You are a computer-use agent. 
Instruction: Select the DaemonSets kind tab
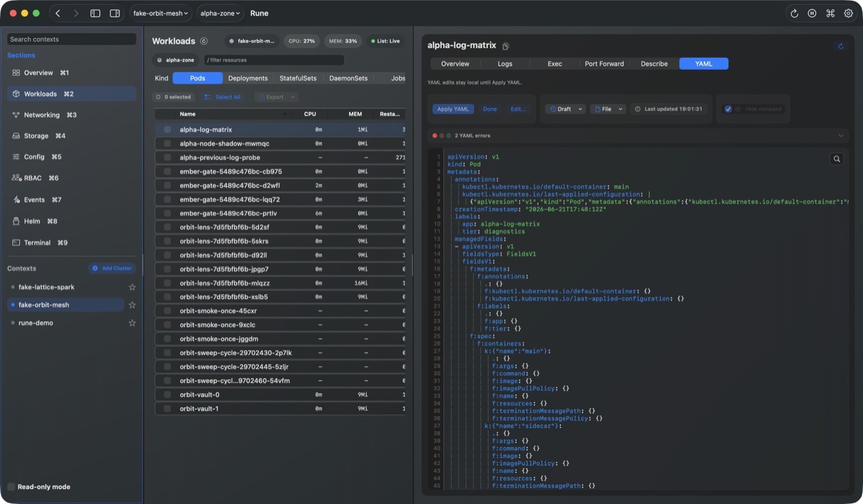(x=348, y=78)
